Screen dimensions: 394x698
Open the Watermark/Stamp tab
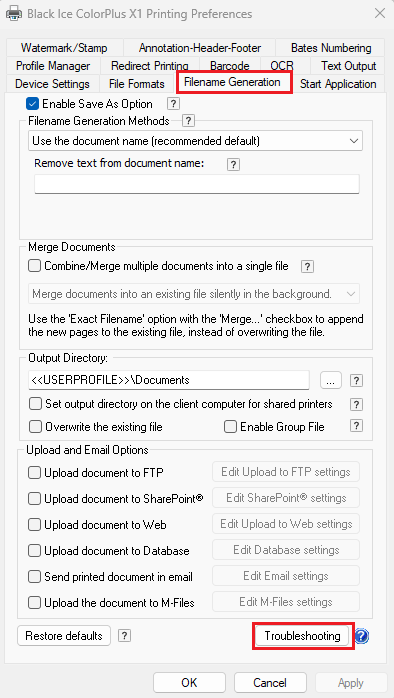(x=64, y=48)
